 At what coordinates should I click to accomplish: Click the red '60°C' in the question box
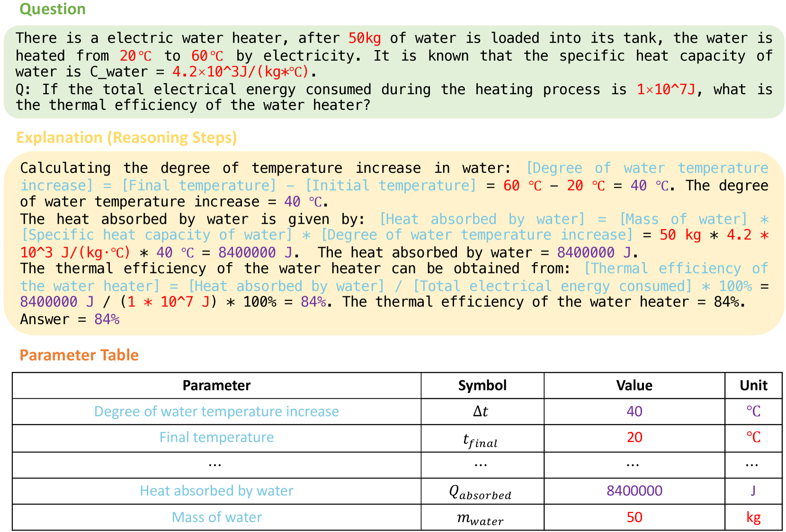tap(207, 56)
